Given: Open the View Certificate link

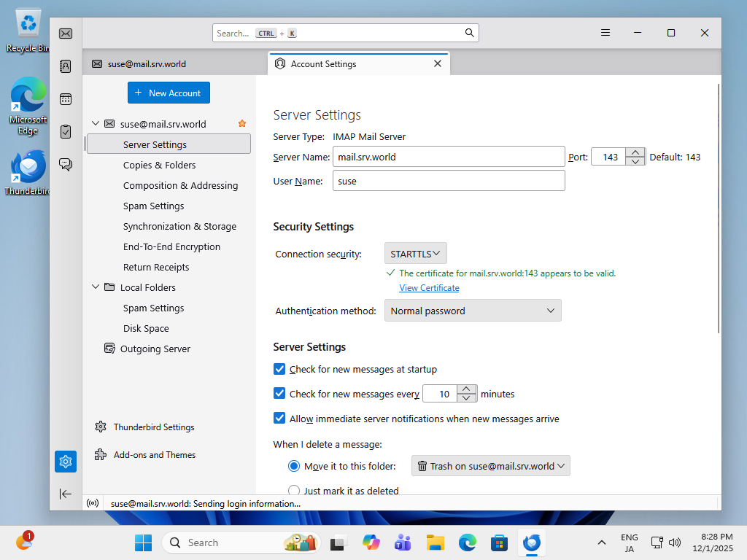Looking at the screenshot, I should coord(429,288).
